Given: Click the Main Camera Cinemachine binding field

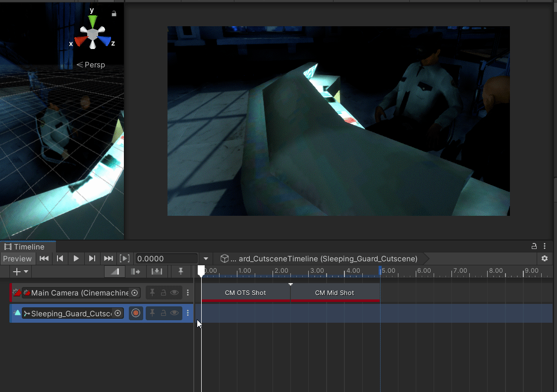Looking at the screenshot, I should (81, 293).
